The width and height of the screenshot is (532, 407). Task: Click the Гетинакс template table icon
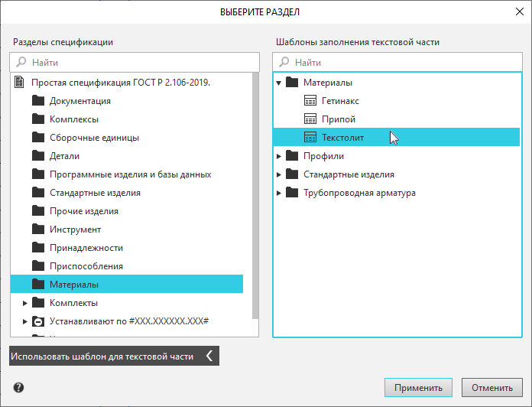[310, 101]
